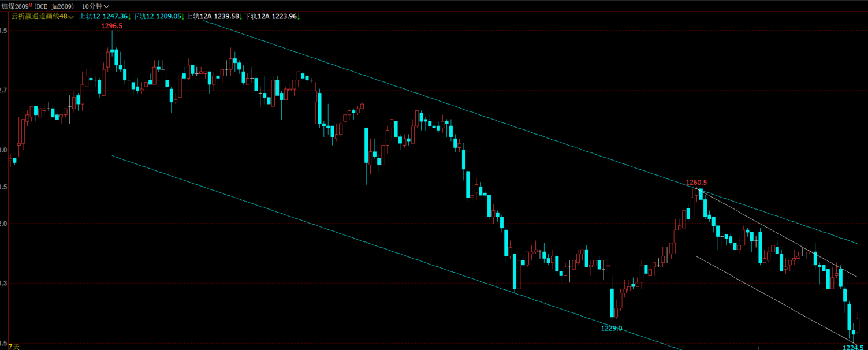Click the red M marker beside 焦煤2609

click(30, 5)
